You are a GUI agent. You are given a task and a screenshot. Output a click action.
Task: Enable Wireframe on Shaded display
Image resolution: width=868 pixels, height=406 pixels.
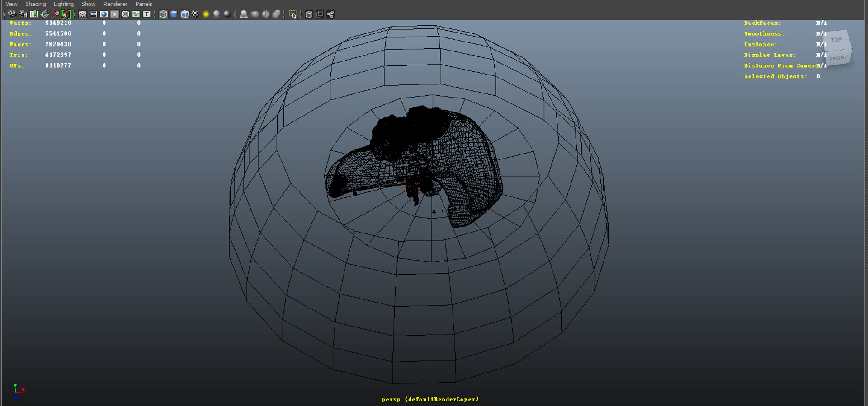point(185,14)
